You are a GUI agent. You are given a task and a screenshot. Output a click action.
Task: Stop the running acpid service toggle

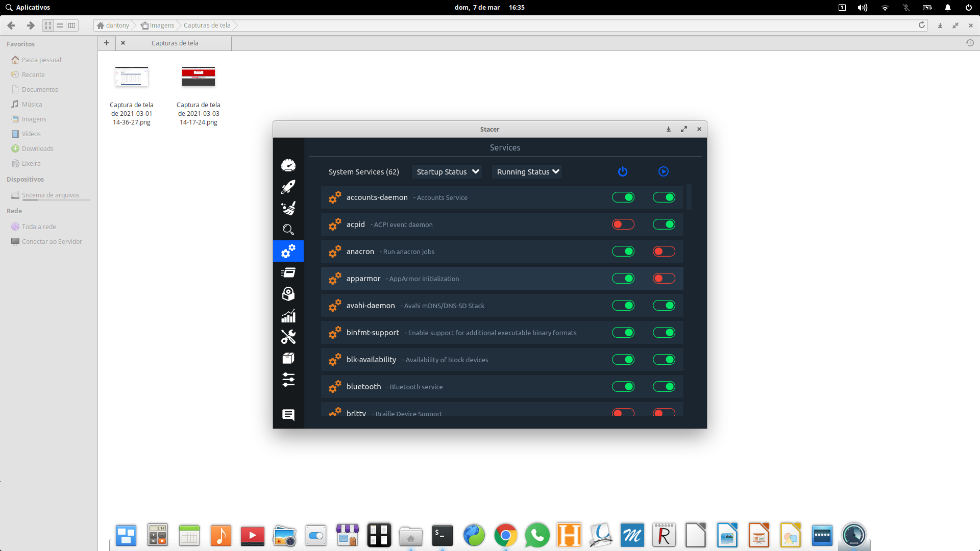664,224
